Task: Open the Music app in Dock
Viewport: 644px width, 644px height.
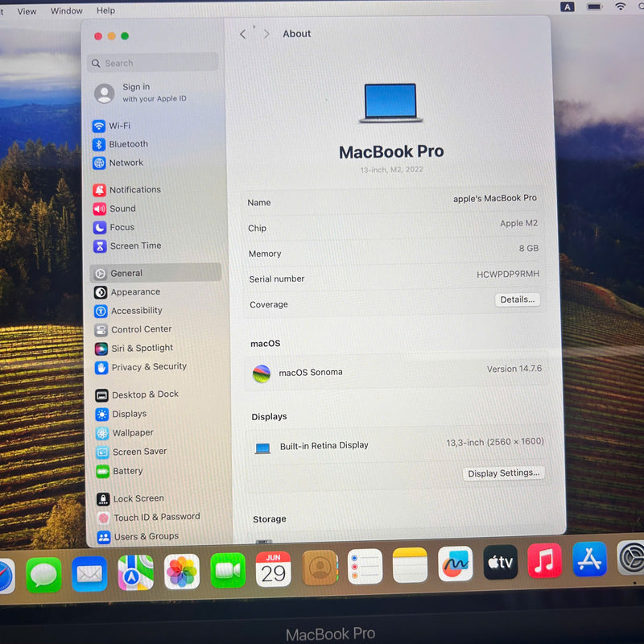Action: 544,560
